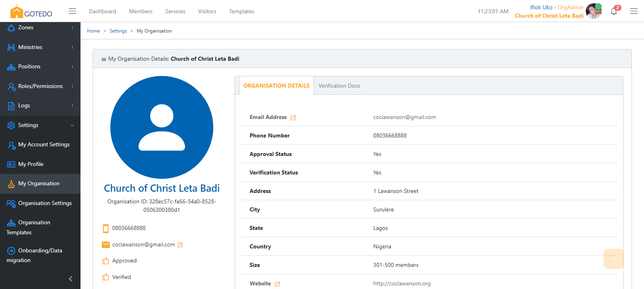The height and width of the screenshot is (289, 644).
Task: Open the Templates top navigation item
Action: [x=242, y=11]
